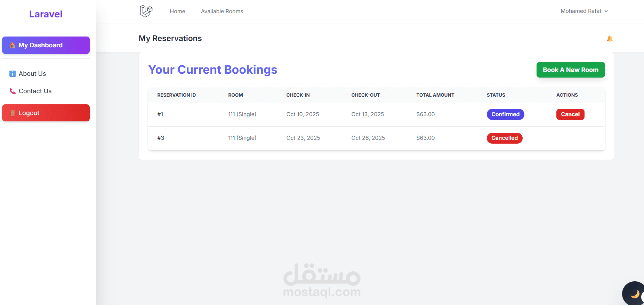Image resolution: width=644 pixels, height=305 pixels.
Task: Click the door icon on Logout
Action: (13, 113)
